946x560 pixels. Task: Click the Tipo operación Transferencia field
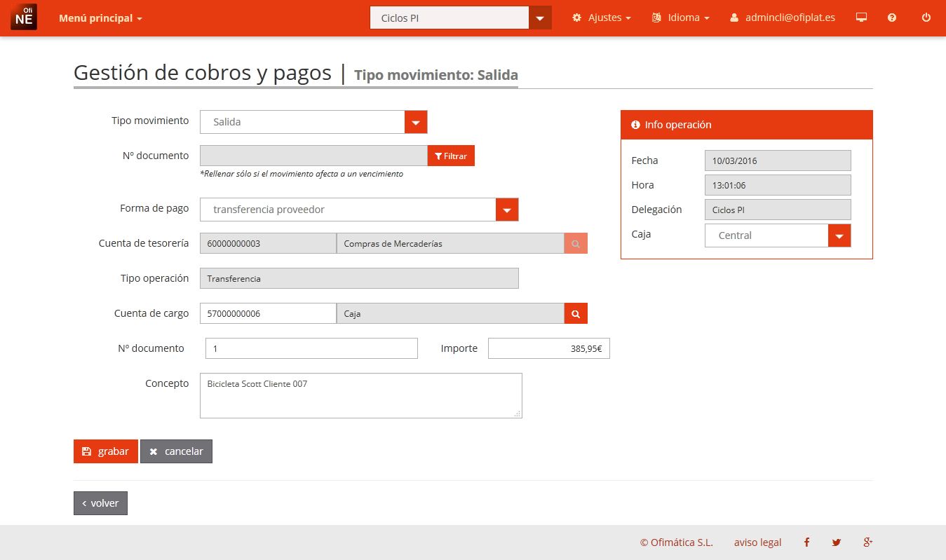pyautogui.click(x=359, y=278)
